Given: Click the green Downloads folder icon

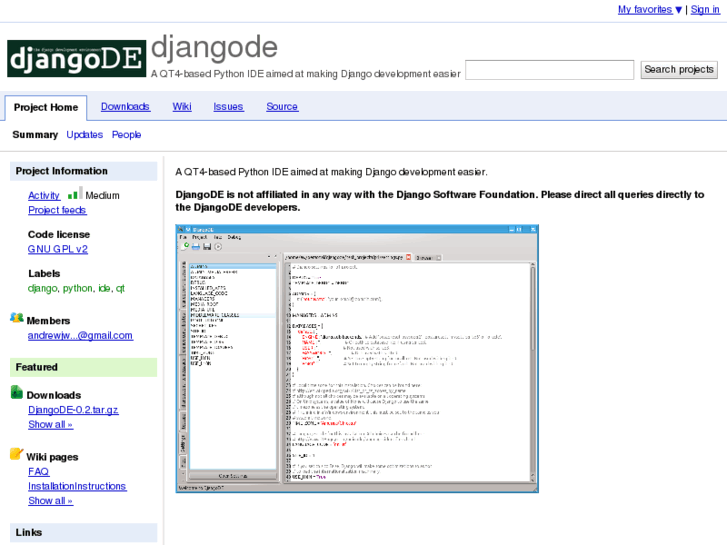Looking at the screenshot, I should (x=17, y=392).
